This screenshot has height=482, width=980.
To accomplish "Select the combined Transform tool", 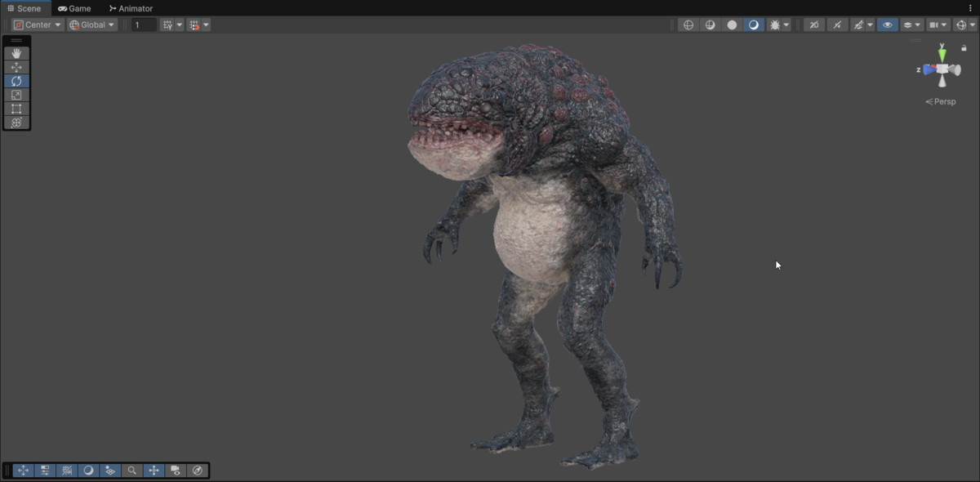I will point(16,123).
